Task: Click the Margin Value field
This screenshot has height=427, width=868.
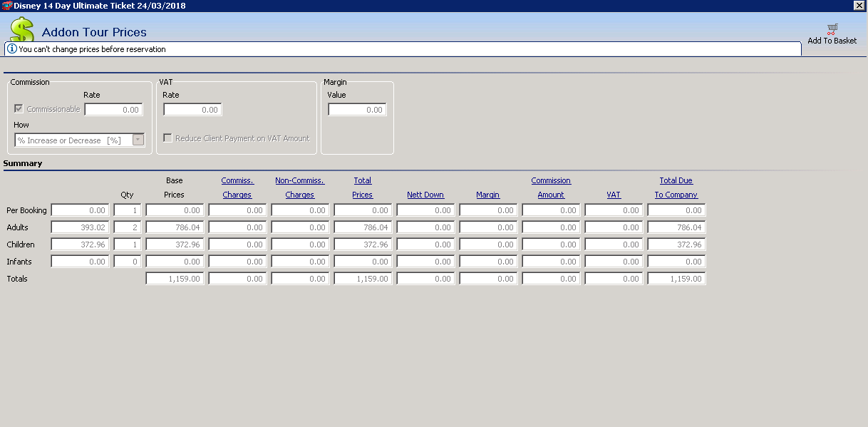Action: pos(357,110)
